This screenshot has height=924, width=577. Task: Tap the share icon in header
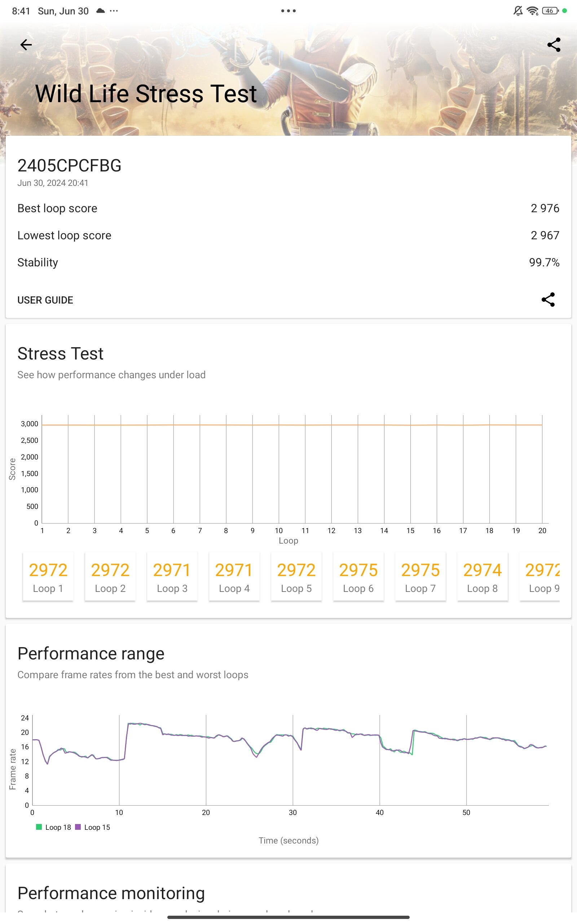pyautogui.click(x=554, y=45)
